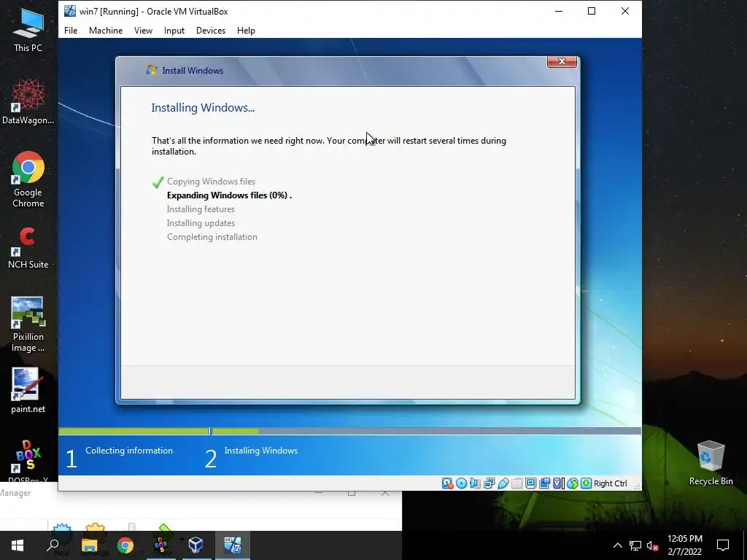Open taskbar search

53,545
